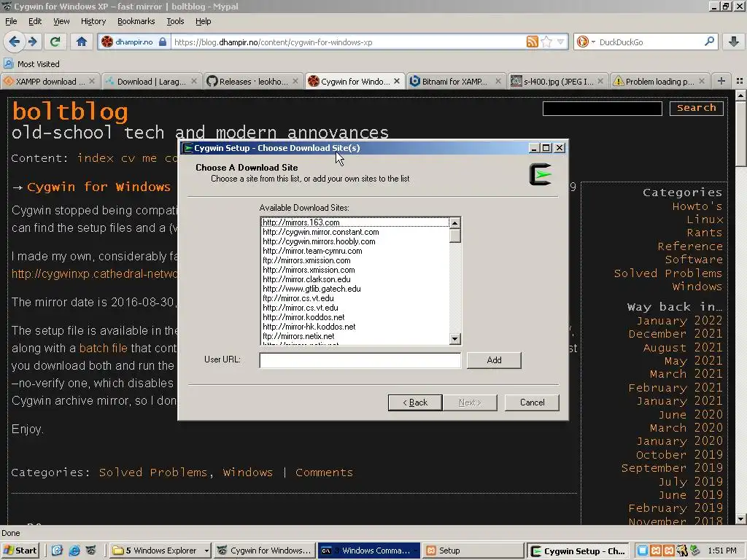This screenshot has height=560, width=747.
Task: Switch to the GitHub Releases tab
Action: point(252,82)
